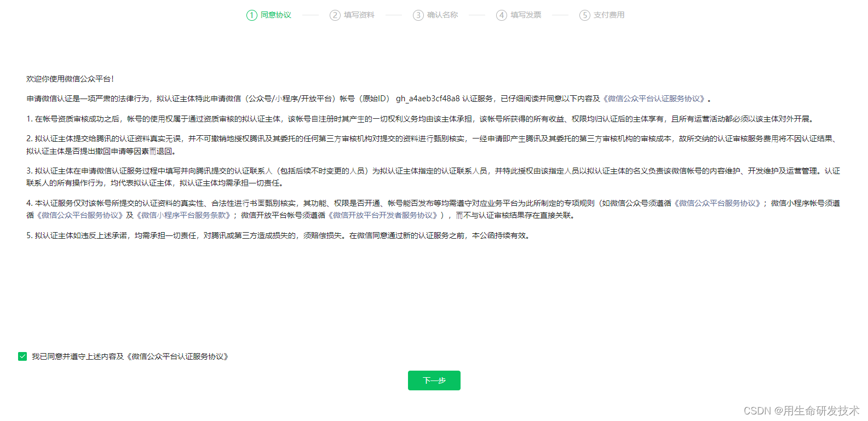Click the step 4 circle icon
Screen dimensions: 868x421
(x=502, y=15)
